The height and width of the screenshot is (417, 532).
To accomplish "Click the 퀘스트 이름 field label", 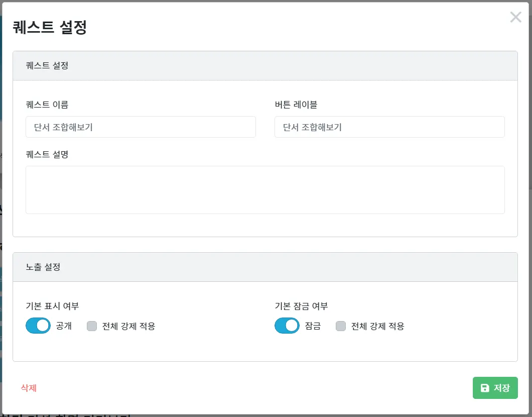I will (x=47, y=105).
